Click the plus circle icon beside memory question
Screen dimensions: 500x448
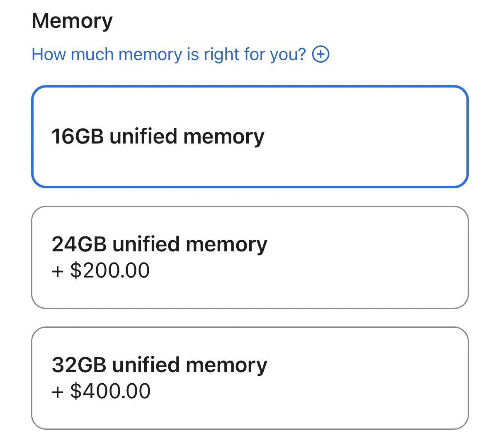click(320, 54)
